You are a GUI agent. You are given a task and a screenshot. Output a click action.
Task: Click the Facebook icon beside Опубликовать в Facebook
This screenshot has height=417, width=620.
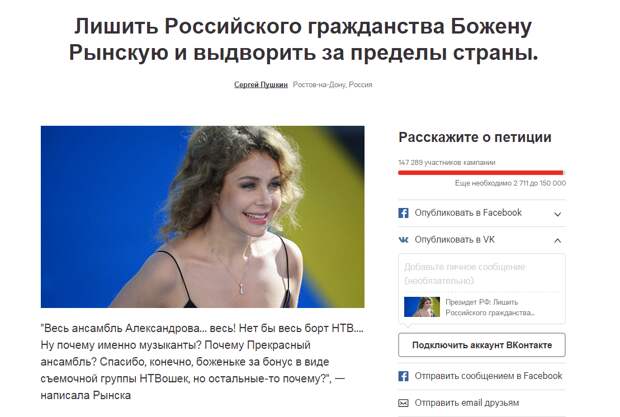403,213
